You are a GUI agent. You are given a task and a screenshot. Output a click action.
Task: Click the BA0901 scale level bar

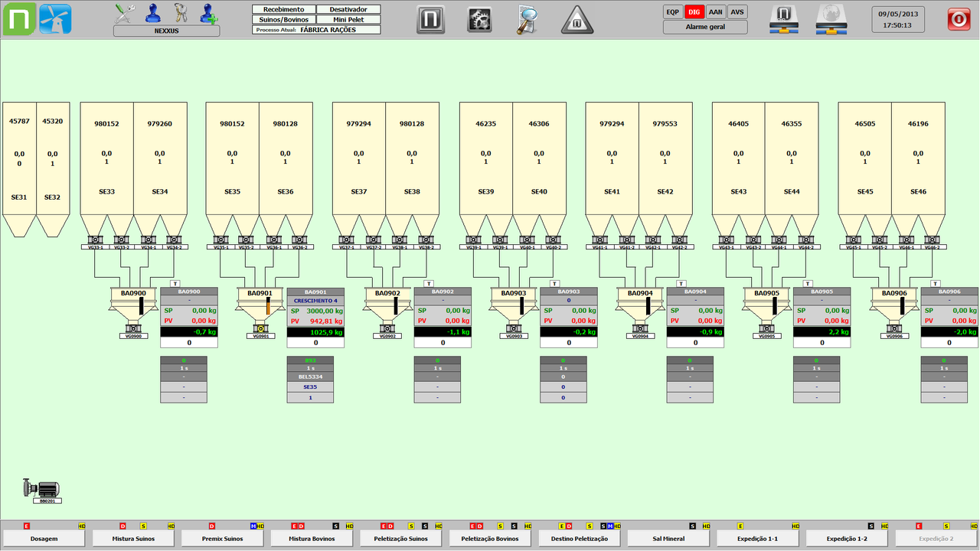point(268,306)
